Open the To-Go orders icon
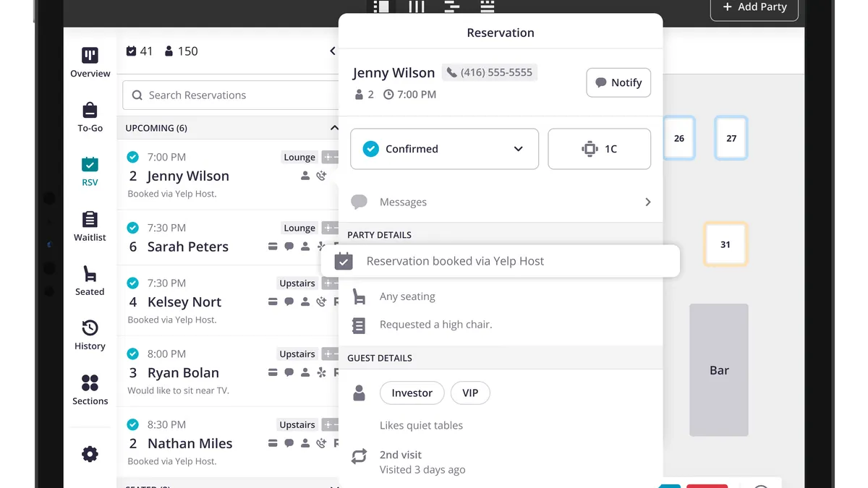 90,111
